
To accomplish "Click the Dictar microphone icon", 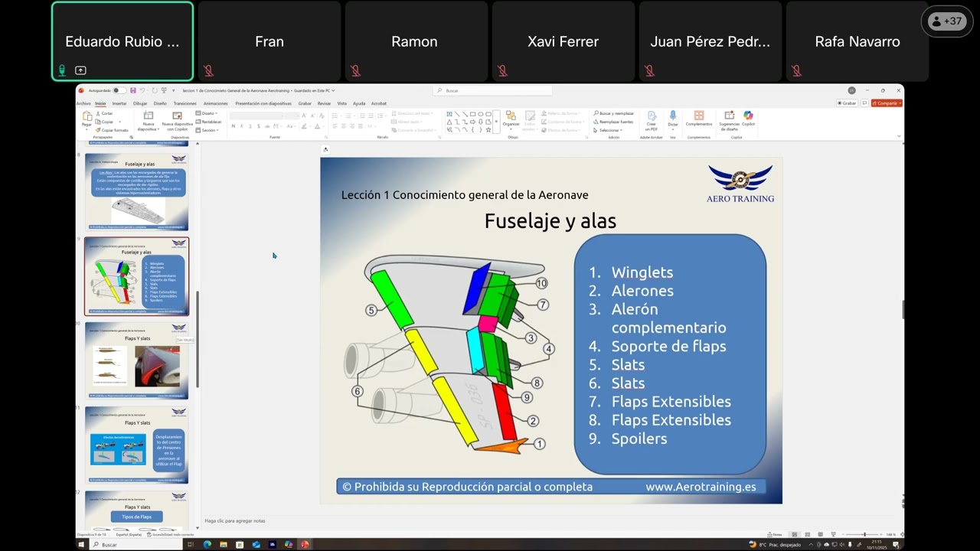I will click(x=672, y=115).
